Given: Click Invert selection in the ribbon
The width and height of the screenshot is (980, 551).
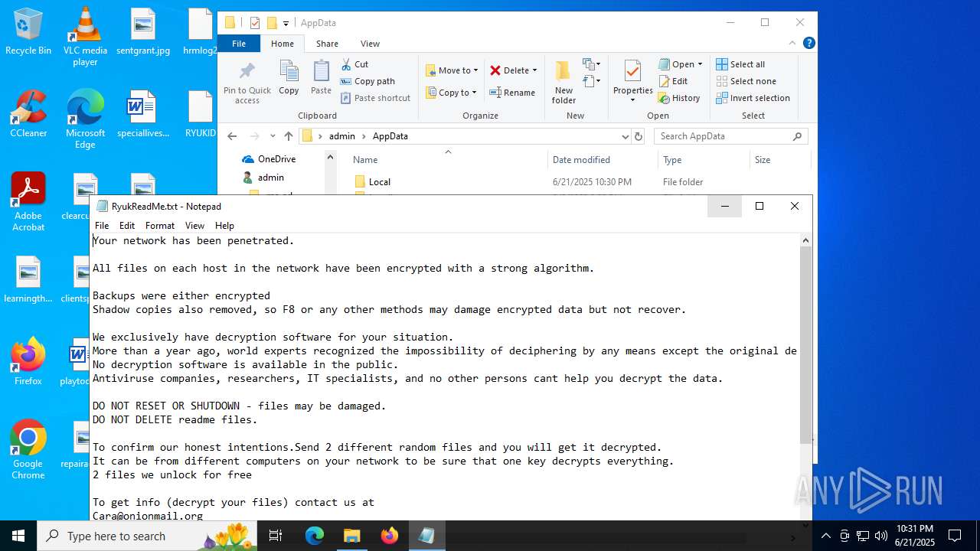Looking at the screenshot, I should (x=753, y=98).
